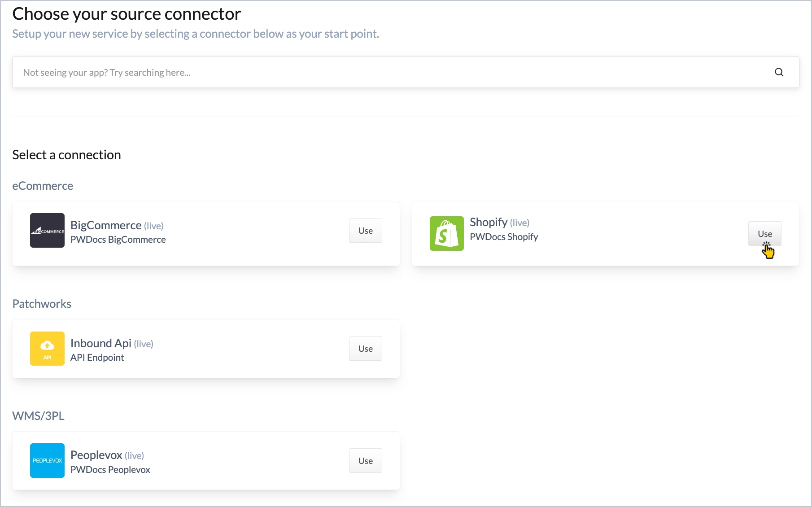Click the WMS/3PL category heading
Screen dimensions: 812x507
(38, 416)
